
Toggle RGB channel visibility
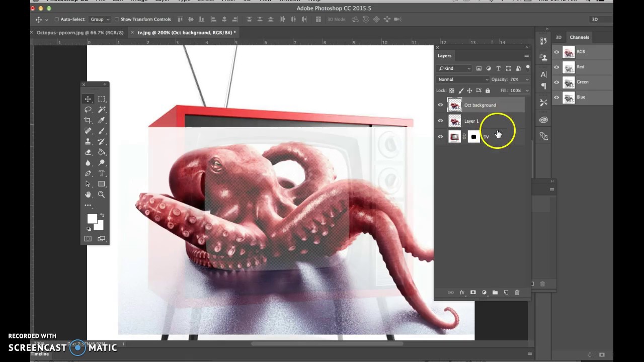556,52
